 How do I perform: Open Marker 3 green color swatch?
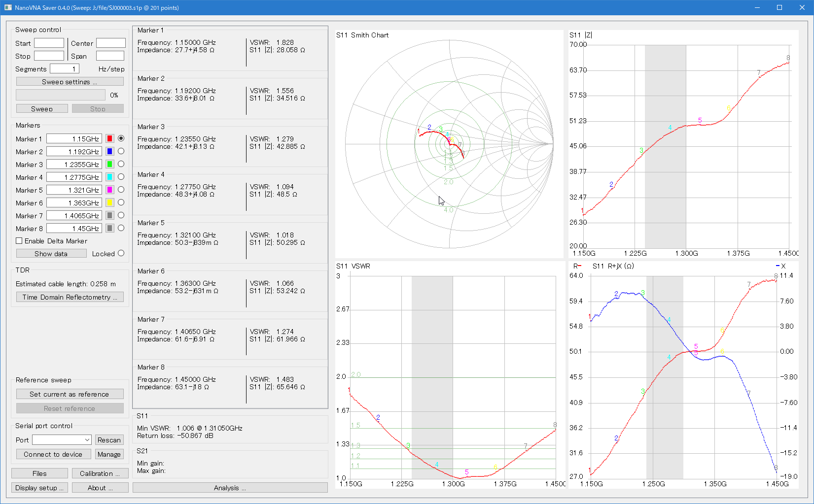pos(110,164)
